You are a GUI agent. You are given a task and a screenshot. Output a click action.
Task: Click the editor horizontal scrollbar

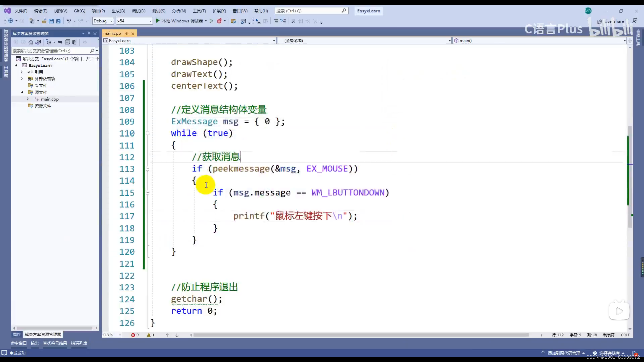pos(361,335)
